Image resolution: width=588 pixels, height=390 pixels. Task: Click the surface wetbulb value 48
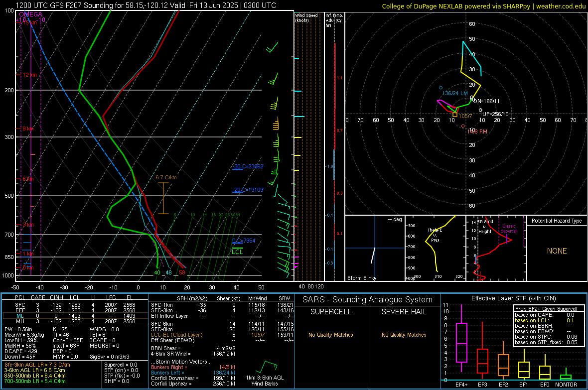(169, 272)
